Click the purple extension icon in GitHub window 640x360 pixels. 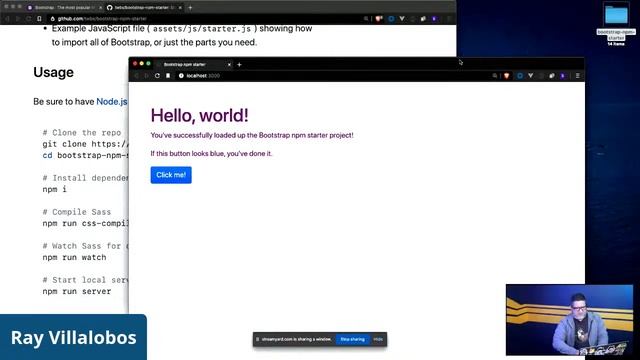[434, 19]
